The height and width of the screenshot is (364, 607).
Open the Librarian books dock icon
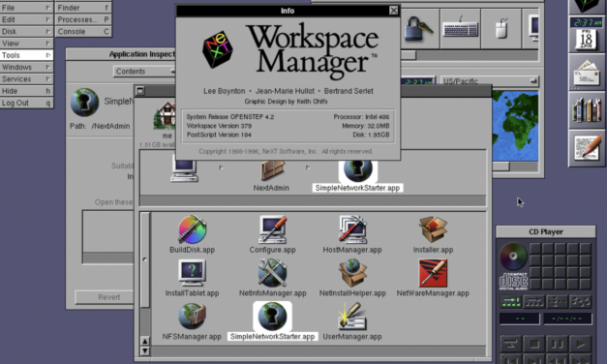pos(587,110)
